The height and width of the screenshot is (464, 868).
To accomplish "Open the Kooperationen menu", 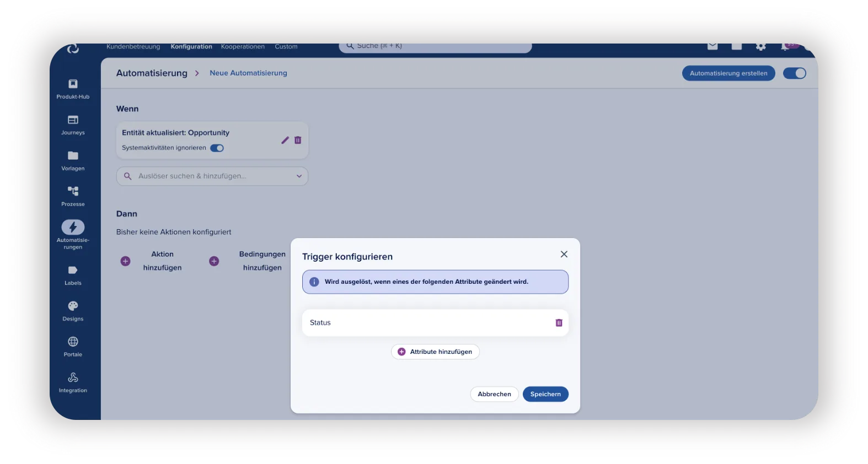I will pos(243,47).
